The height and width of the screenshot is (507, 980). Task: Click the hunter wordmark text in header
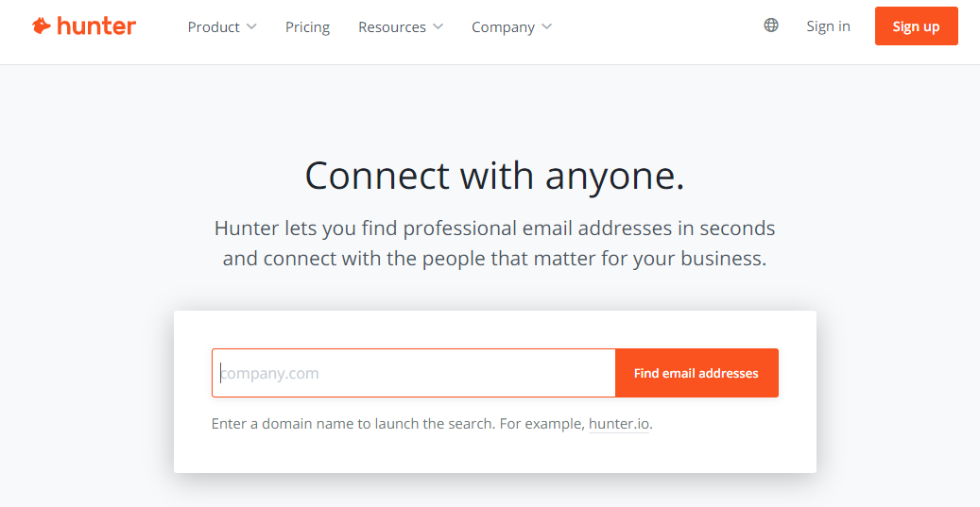point(96,26)
